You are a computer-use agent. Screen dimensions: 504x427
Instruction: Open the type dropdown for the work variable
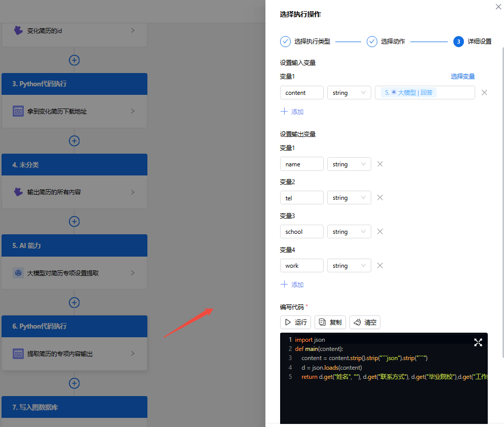pyautogui.click(x=349, y=265)
